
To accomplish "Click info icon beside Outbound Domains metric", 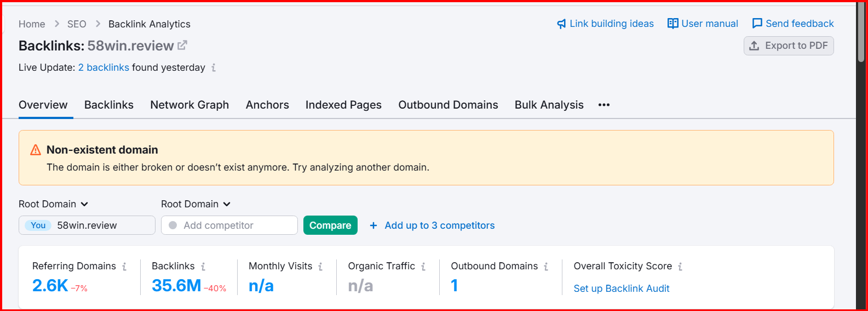I will click(546, 267).
